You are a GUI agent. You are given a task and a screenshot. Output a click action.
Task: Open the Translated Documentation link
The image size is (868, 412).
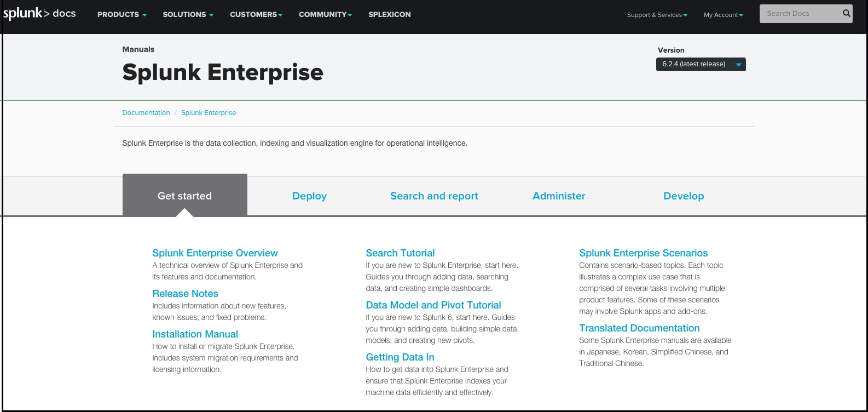tap(639, 328)
